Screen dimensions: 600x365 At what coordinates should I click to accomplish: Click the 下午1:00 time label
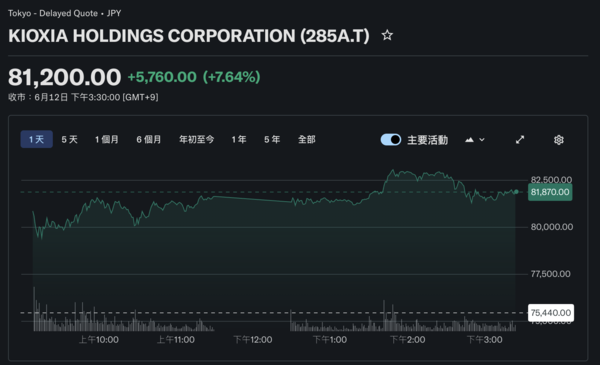330,340
